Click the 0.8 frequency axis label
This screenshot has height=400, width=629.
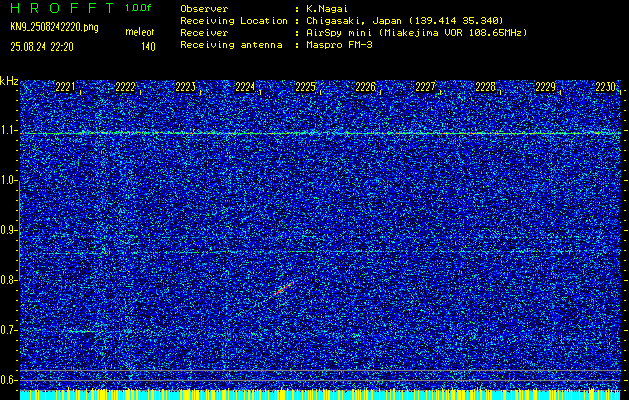(8, 280)
